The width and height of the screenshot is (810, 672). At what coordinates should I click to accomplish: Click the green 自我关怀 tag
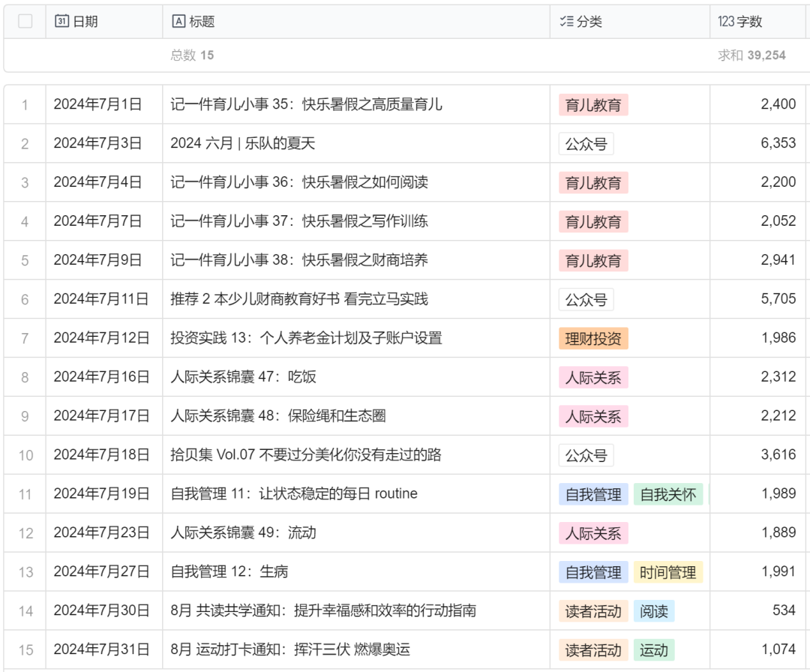(x=668, y=495)
